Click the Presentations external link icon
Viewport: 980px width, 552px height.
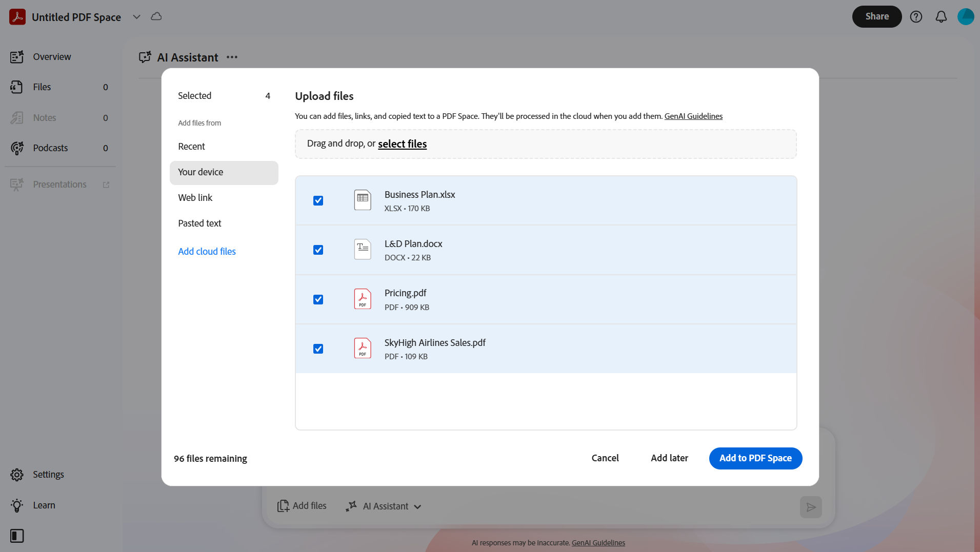tap(106, 185)
